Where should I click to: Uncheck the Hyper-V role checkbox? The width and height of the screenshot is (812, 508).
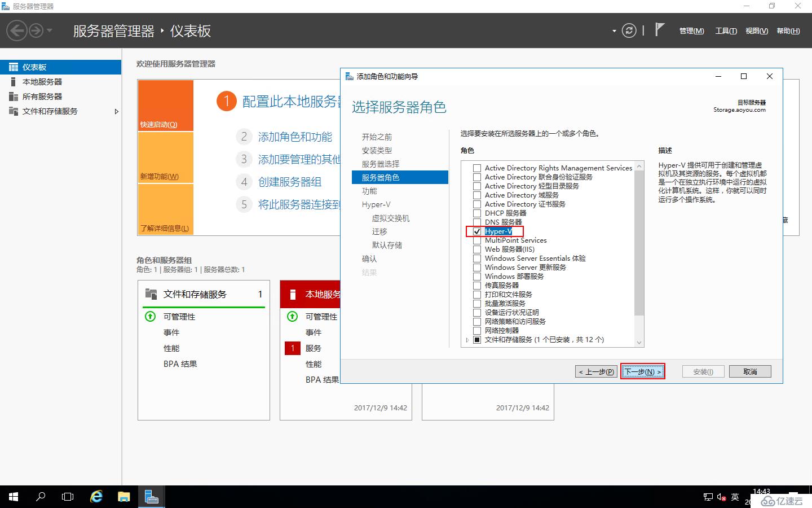point(477,231)
